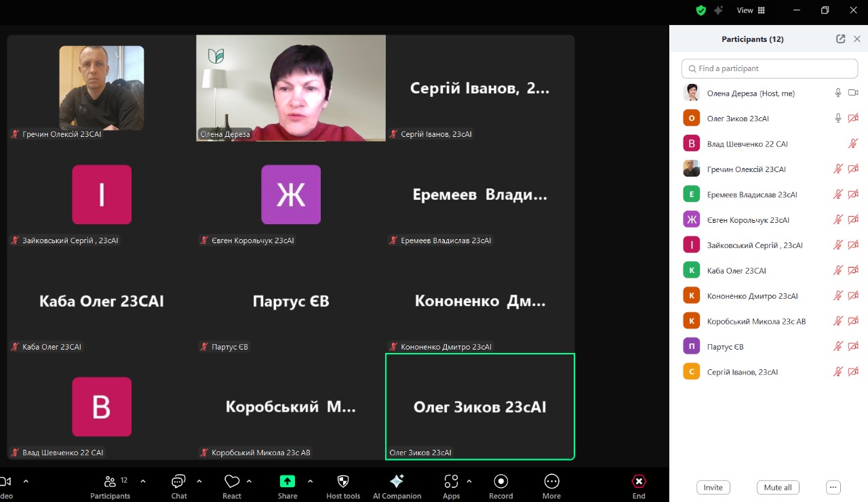Click the green encryption shield icon
The image size is (868, 502).
click(701, 10)
